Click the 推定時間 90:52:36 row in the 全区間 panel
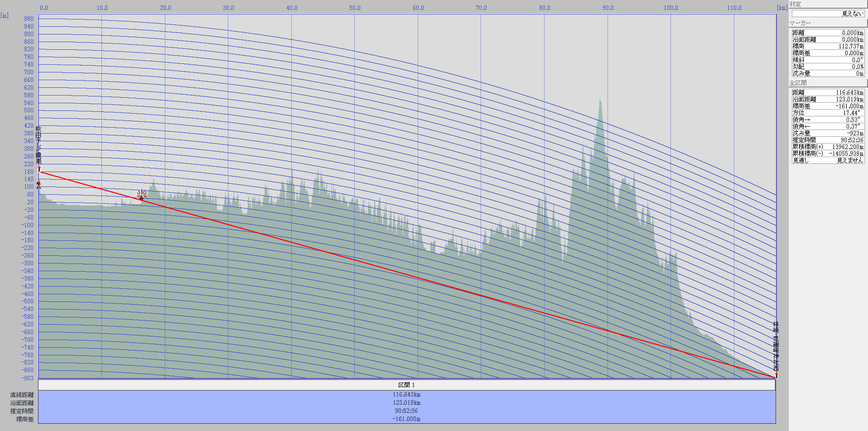868x431 pixels. pyautogui.click(x=828, y=140)
